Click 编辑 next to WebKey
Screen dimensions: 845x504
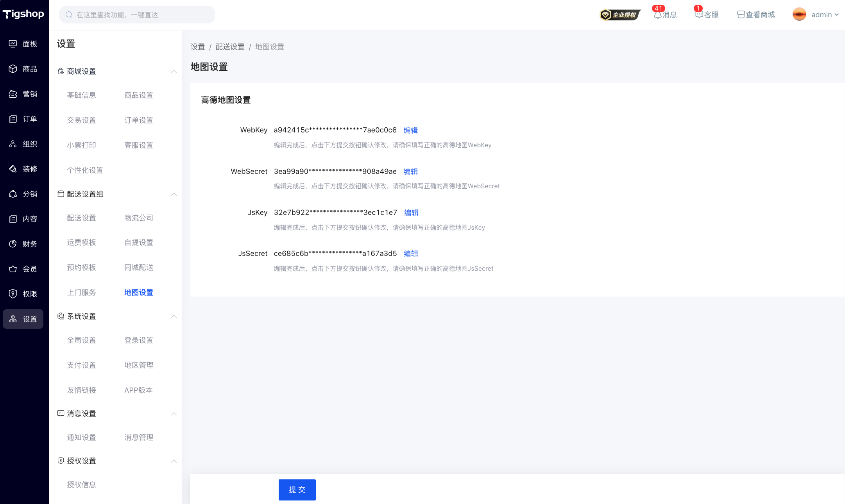tap(410, 130)
